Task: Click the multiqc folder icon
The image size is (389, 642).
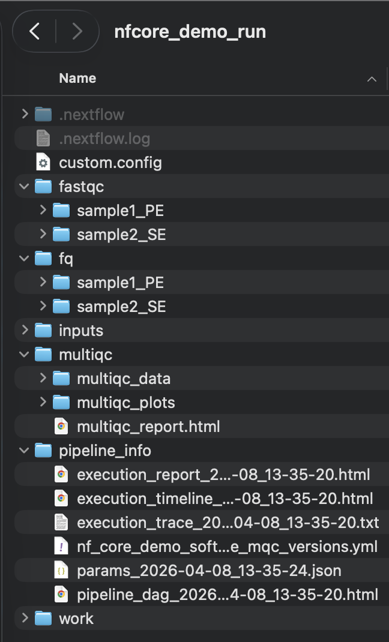Action: coord(43,355)
